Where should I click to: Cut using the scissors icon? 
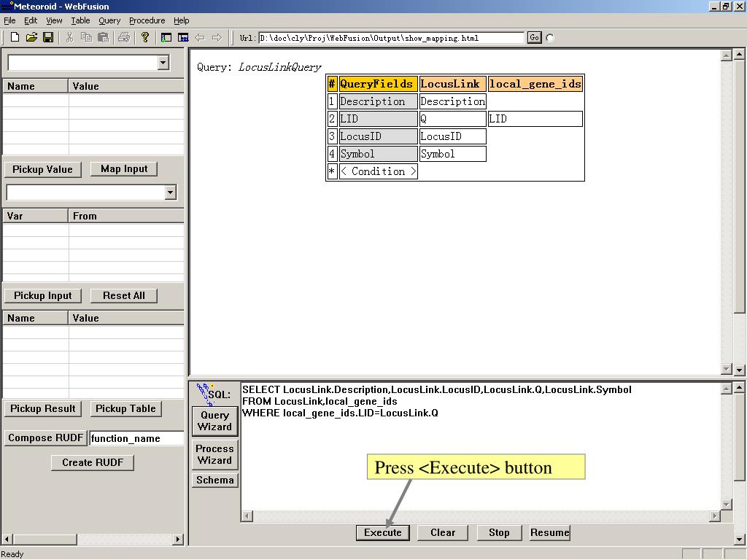[x=69, y=37]
